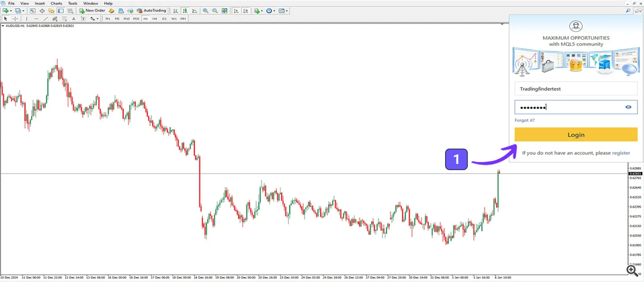This screenshot has width=644, height=282.
Task: Click the yellow Login button
Action: (x=576, y=135)
